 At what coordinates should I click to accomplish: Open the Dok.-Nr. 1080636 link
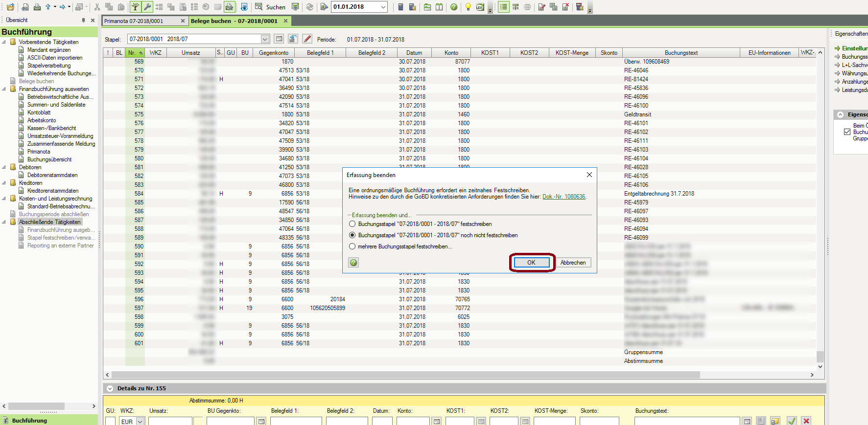tap(563, 197)
